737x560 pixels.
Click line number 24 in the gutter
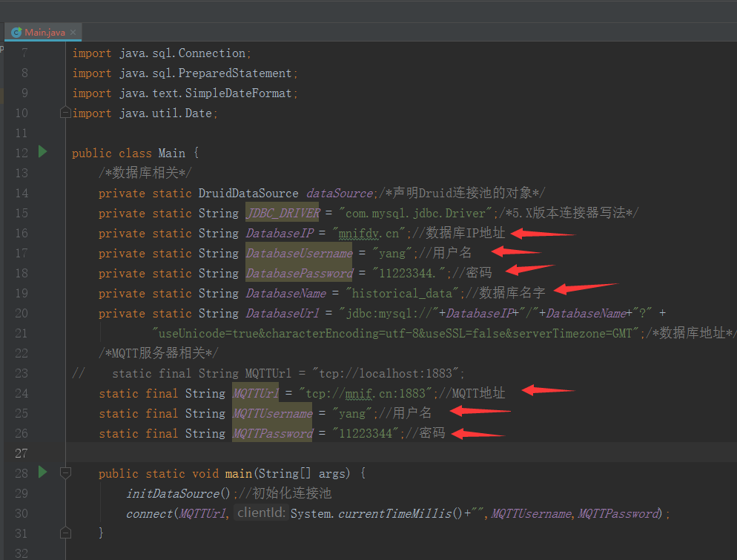(22, 393)
